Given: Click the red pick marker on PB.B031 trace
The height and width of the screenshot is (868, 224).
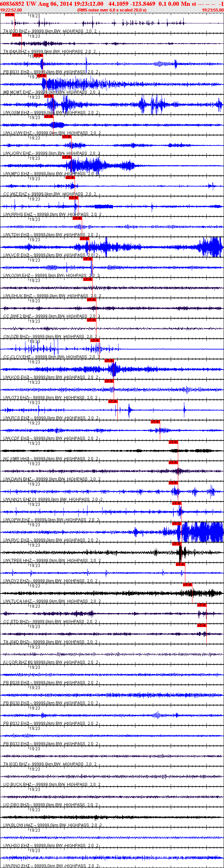Looking at the screenshot, I should pyautogui.click(x=38, y=55).
